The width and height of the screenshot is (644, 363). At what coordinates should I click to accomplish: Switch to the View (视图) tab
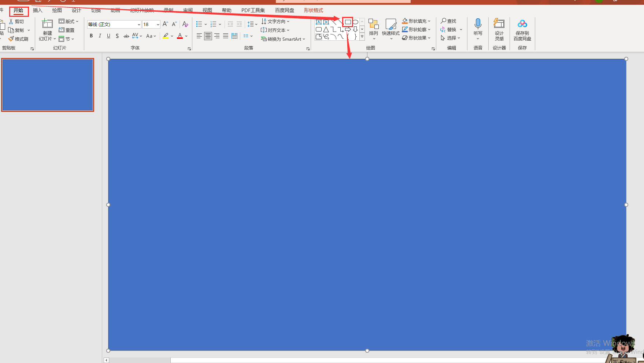(207, 10)
